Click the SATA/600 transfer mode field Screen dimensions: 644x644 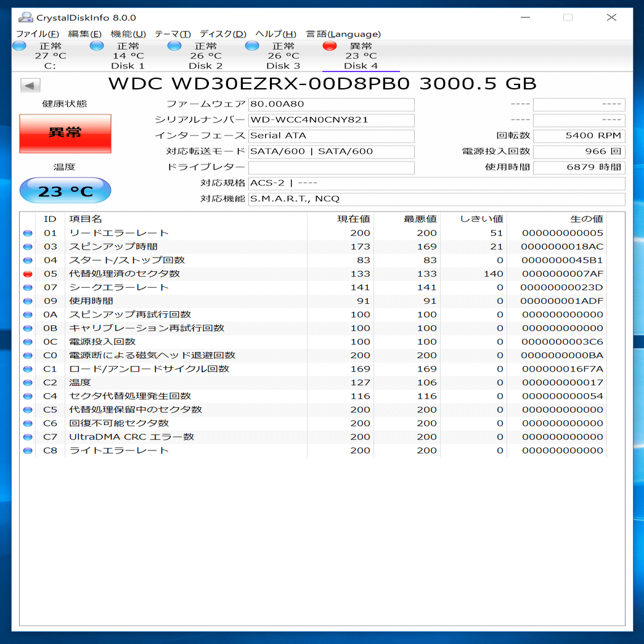coord(332,152)
